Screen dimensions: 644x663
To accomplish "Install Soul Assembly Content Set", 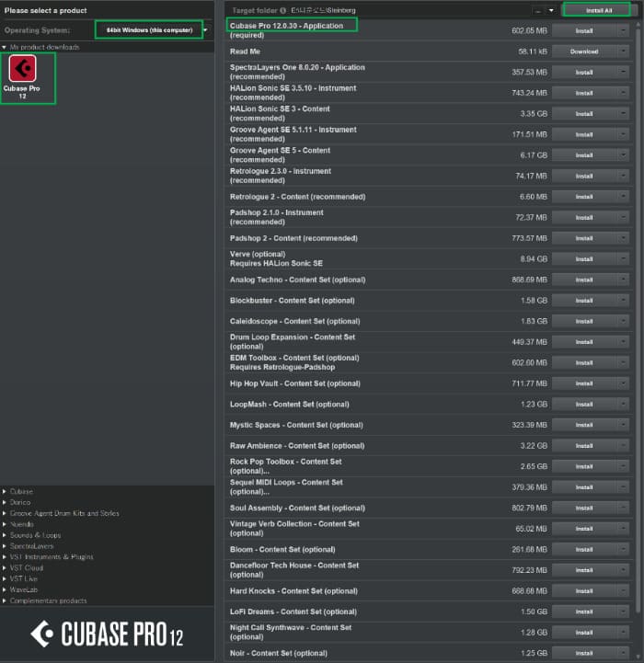I will click(x=584, y=508).
